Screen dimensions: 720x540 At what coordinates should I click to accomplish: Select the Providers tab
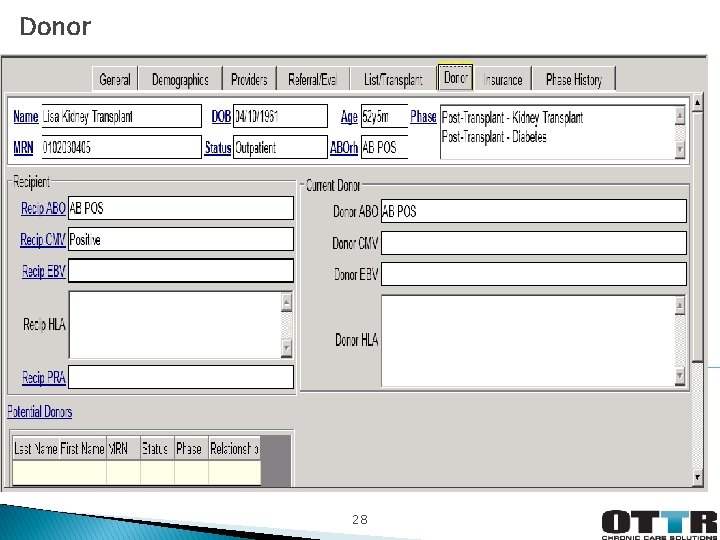(x=249, y=79)
